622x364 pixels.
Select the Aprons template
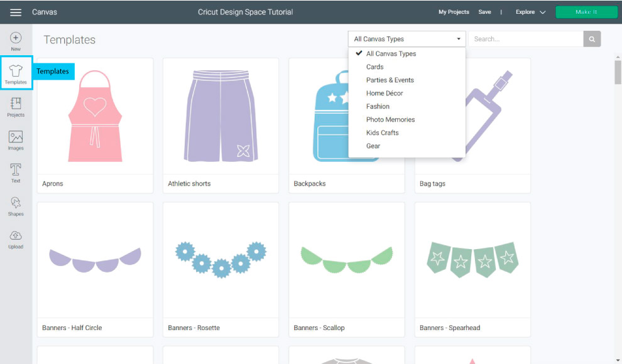pos(95,126)
